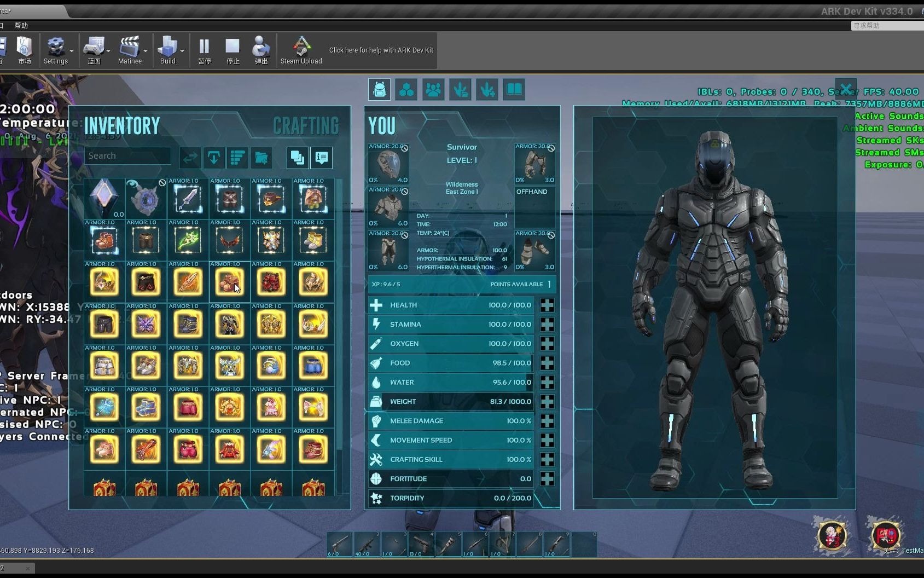Click the drop all items icon
924x578 pixels.
[214, 158]
